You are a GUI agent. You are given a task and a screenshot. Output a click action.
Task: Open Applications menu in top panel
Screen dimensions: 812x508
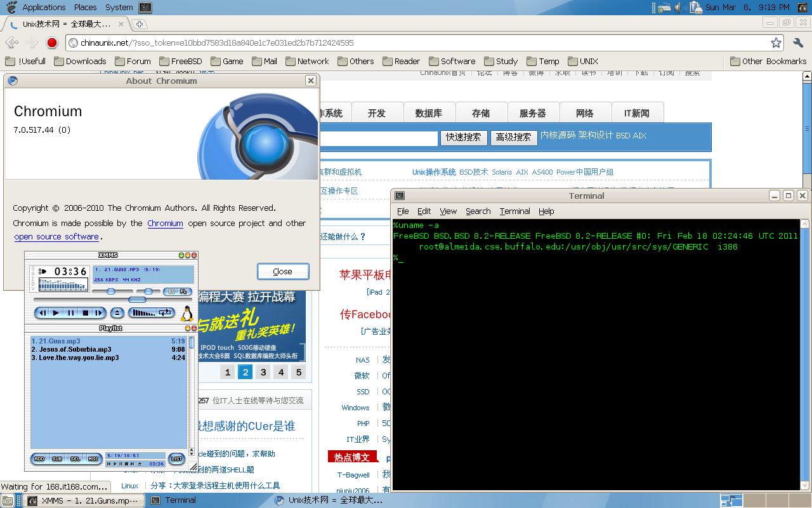coord(44,8)
